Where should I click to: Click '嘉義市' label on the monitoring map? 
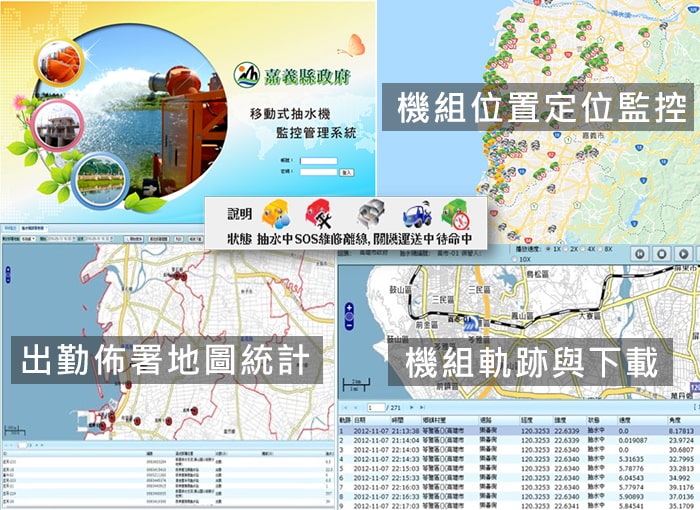coord(594,135)
